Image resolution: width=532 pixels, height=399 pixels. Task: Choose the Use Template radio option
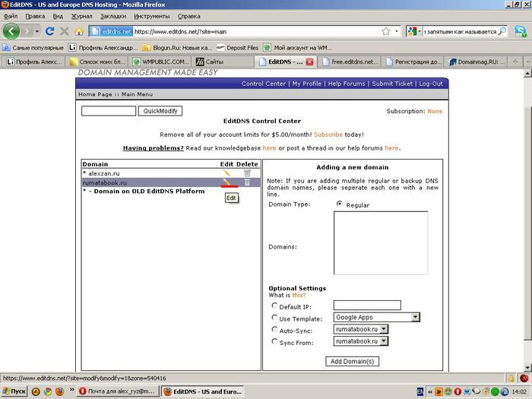tap(274, 318)
